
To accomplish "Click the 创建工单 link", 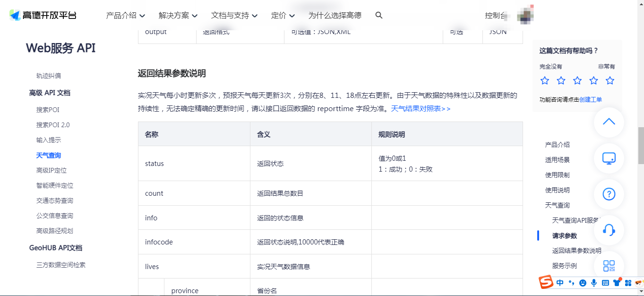I will coord(591,99).
